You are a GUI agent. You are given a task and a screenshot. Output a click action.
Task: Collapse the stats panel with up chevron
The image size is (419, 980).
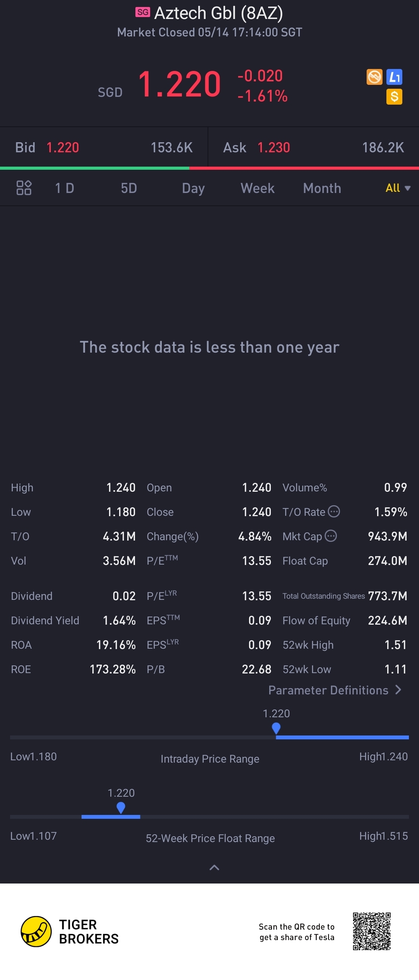214,868
